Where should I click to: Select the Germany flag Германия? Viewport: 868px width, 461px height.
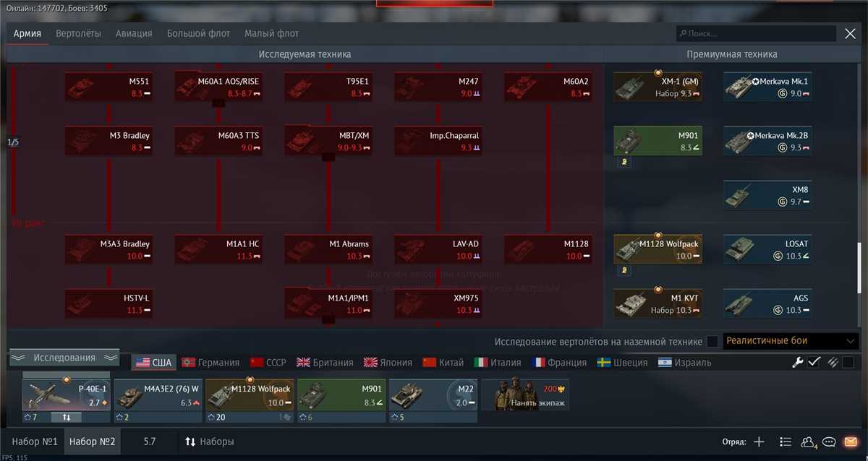[210, 363]
